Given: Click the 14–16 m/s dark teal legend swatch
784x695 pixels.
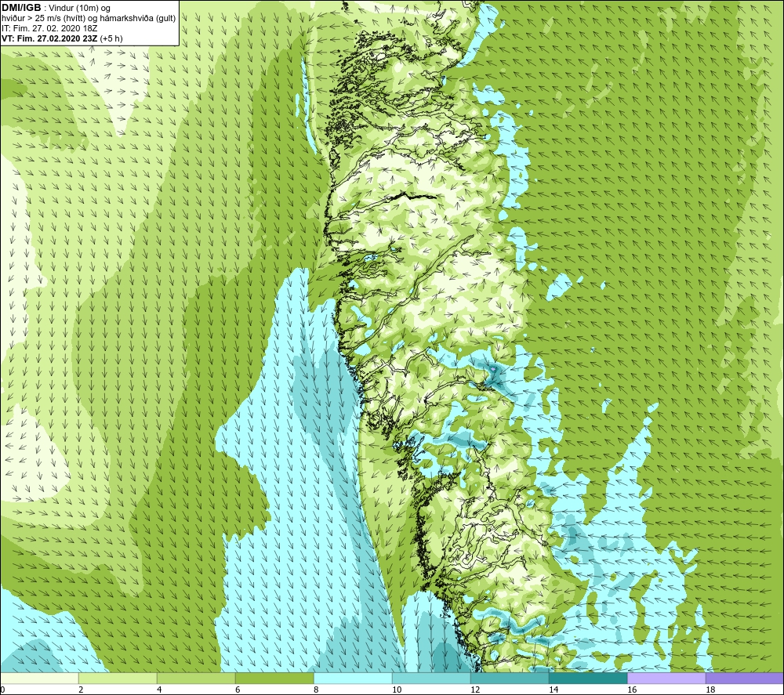Looking at the screenshot, I should click(x=588, y=678).
